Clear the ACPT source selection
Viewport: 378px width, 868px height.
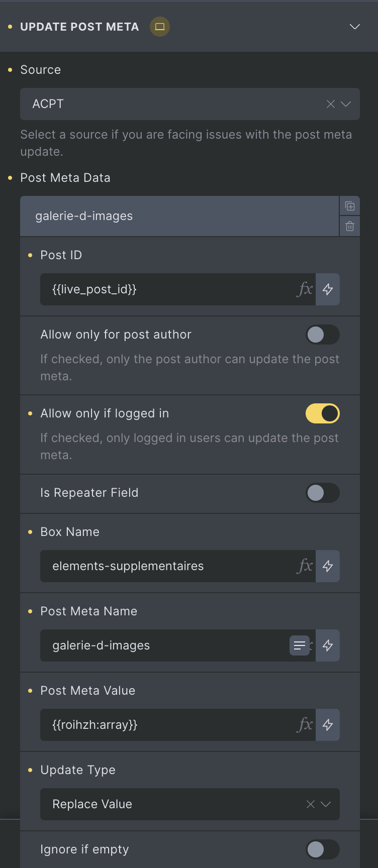(331, 104)
